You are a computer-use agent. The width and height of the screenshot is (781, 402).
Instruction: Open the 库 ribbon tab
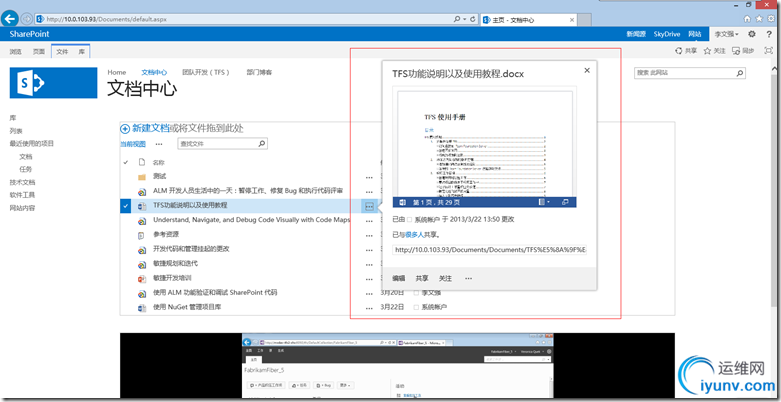tap(81, 51)
